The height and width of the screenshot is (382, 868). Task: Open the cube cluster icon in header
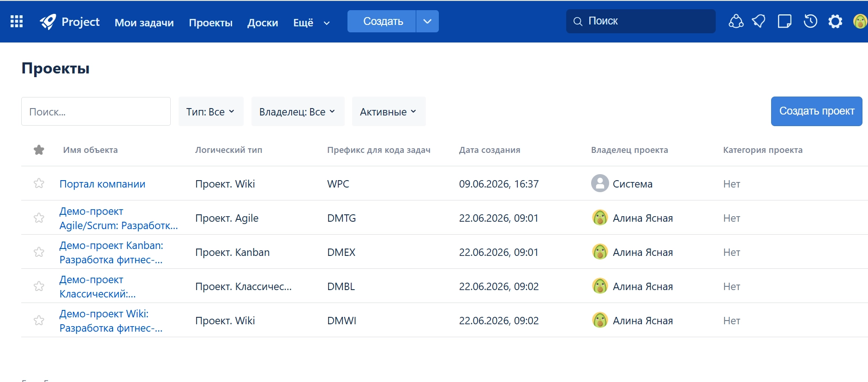(736, 21)
